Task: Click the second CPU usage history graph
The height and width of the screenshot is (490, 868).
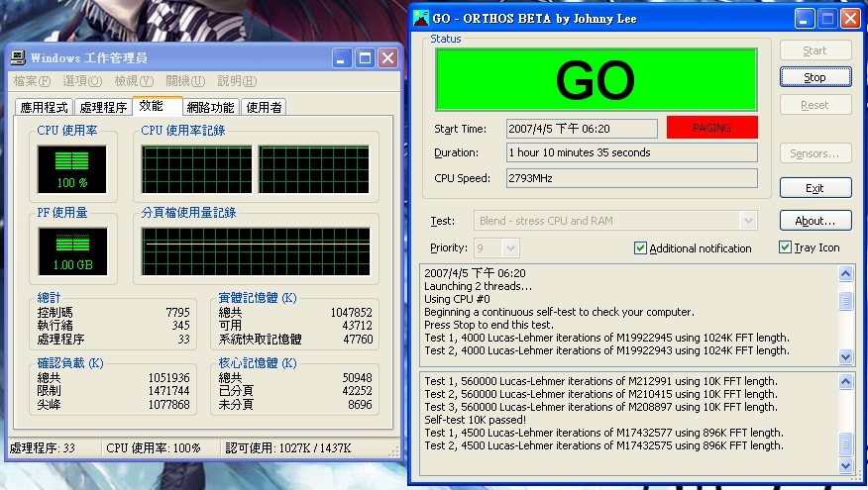Action: point(314,169)
